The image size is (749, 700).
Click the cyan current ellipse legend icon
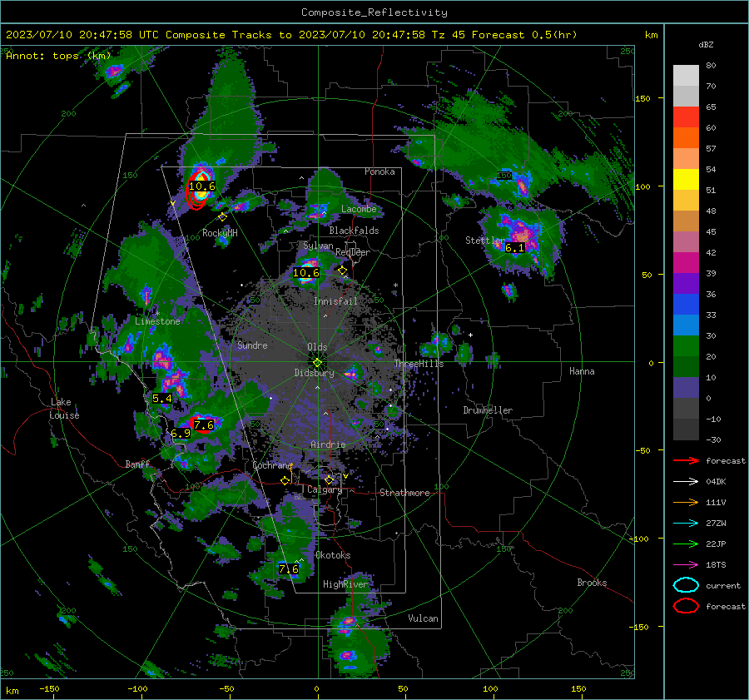pos(686,585)
